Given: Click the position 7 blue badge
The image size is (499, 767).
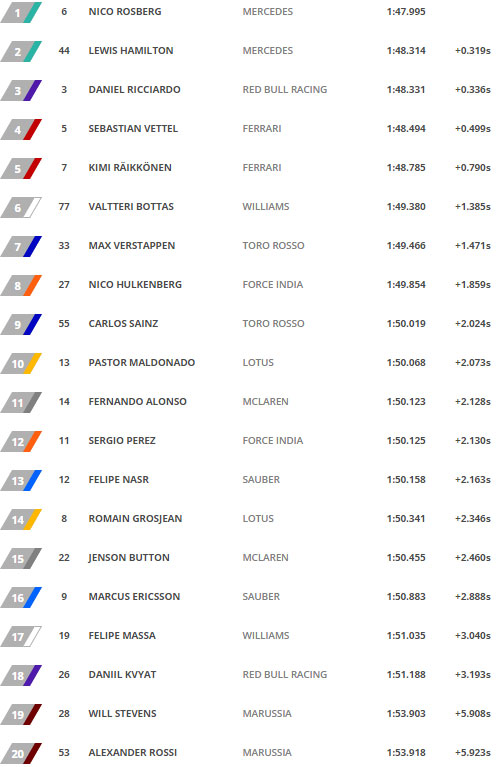Looking at the screenshot, I should (x=21, y=247).
